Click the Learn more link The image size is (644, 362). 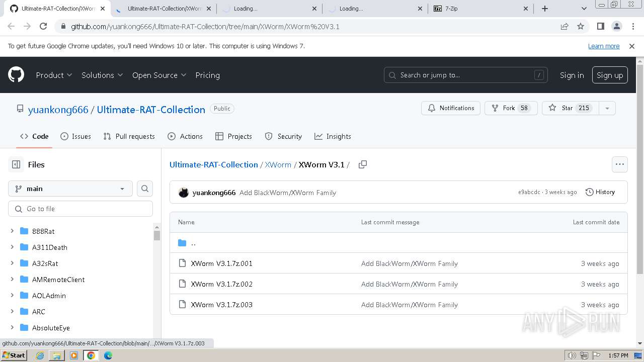pyautogui.click(x=604, y=46)
